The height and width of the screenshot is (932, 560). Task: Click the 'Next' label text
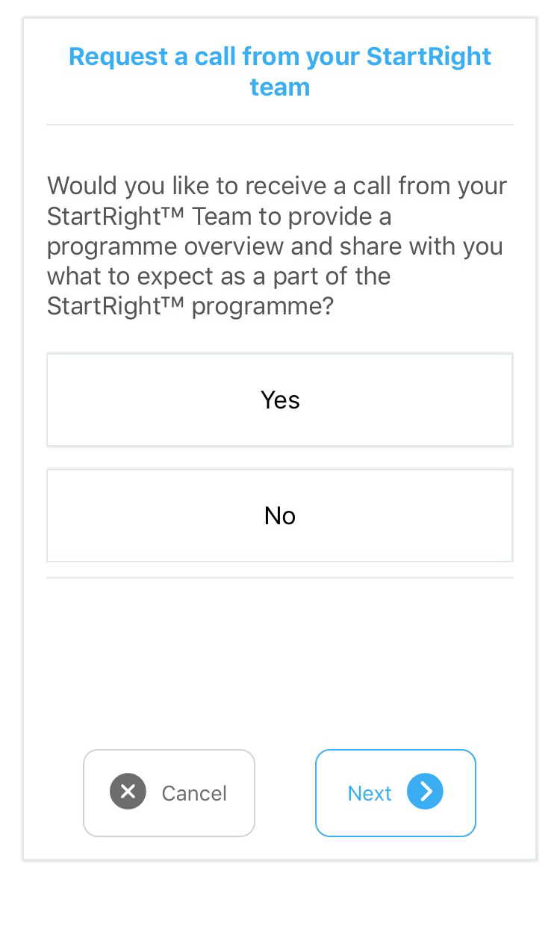click(x=370, y=793)
